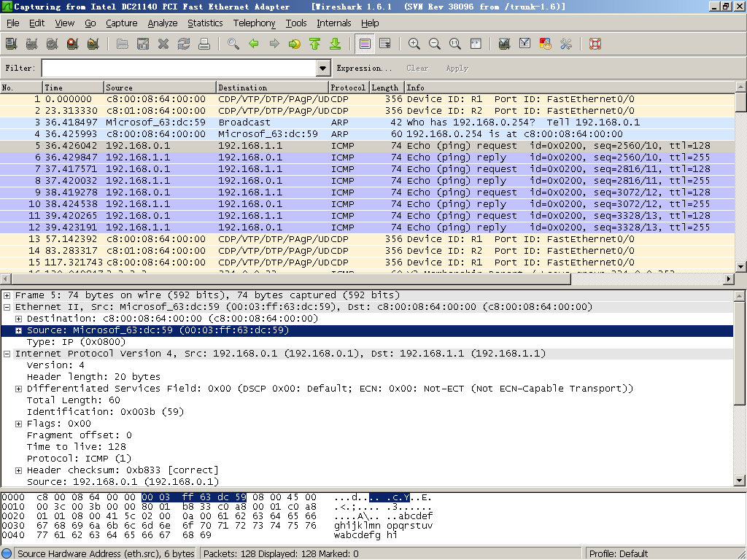Image resolution: width=747 pixels, height=560 pixels.
Task: Edit capture filters from the toolbar
Action: [505, 44]
